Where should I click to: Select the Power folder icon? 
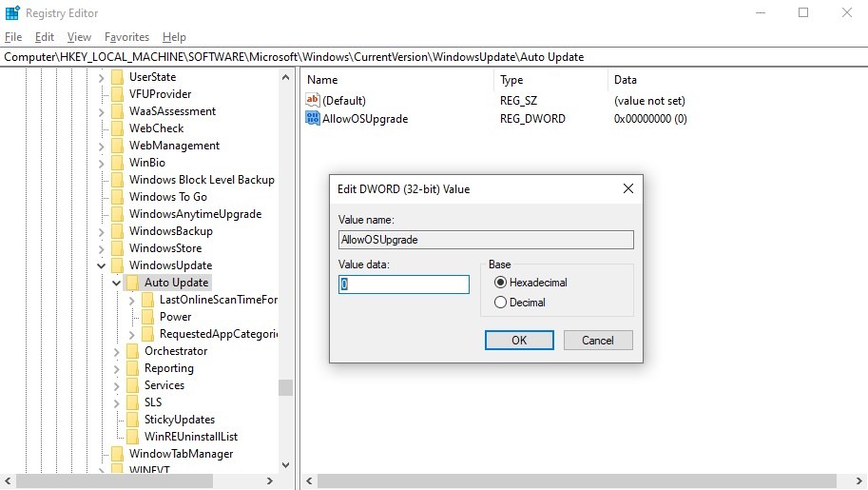[x=147, y=317]
